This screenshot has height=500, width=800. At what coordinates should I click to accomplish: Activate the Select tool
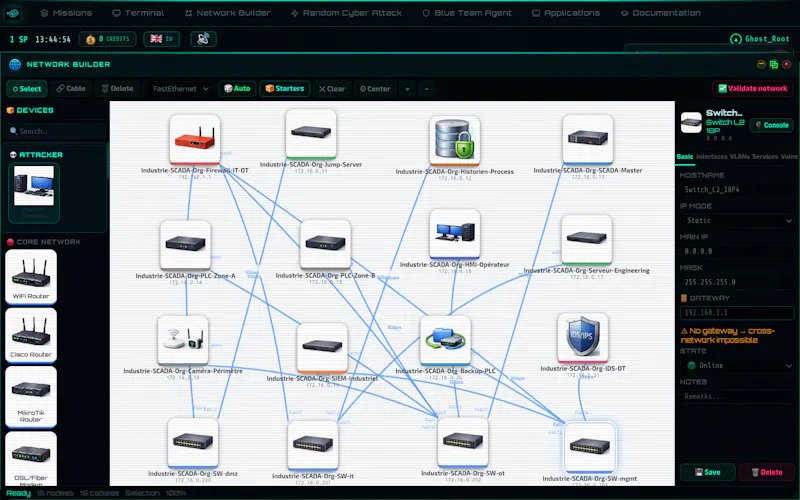(27, 89)
